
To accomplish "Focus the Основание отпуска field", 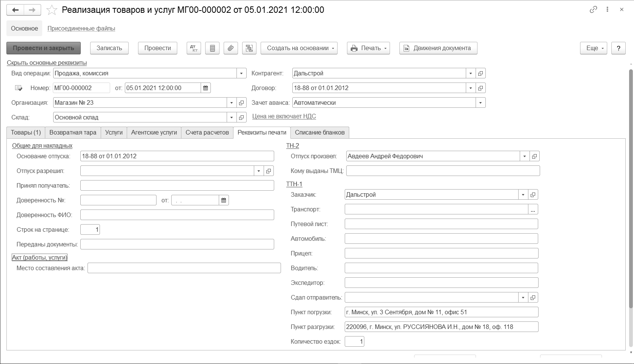I will [x=177, y=156].
